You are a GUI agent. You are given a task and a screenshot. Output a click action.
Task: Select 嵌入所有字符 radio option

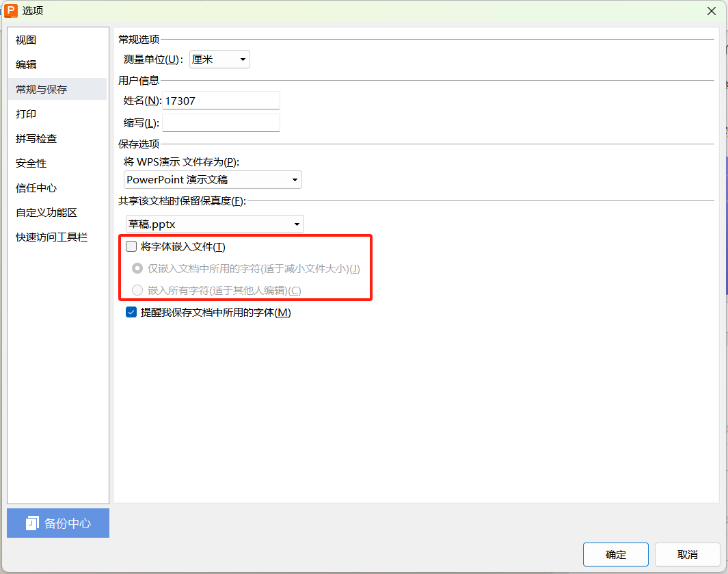click(x=137, y=291)
